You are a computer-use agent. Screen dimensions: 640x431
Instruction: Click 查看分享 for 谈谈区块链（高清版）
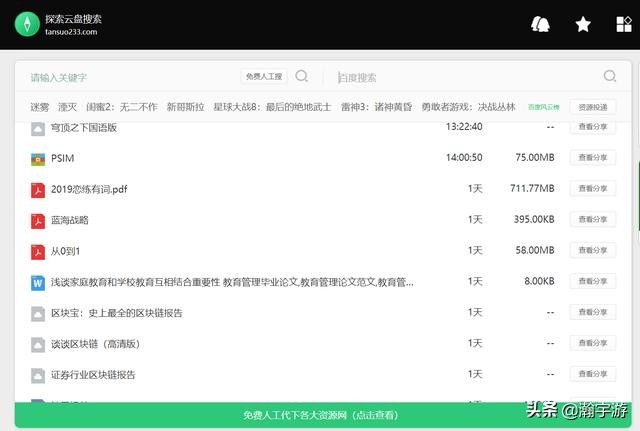[593, 343]
